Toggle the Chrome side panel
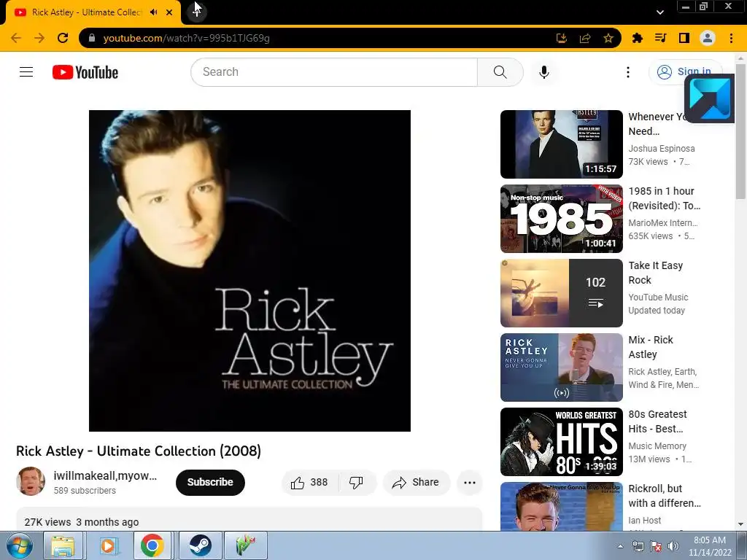The width and height of the screenshot is (747, 560). coord(684,38)
